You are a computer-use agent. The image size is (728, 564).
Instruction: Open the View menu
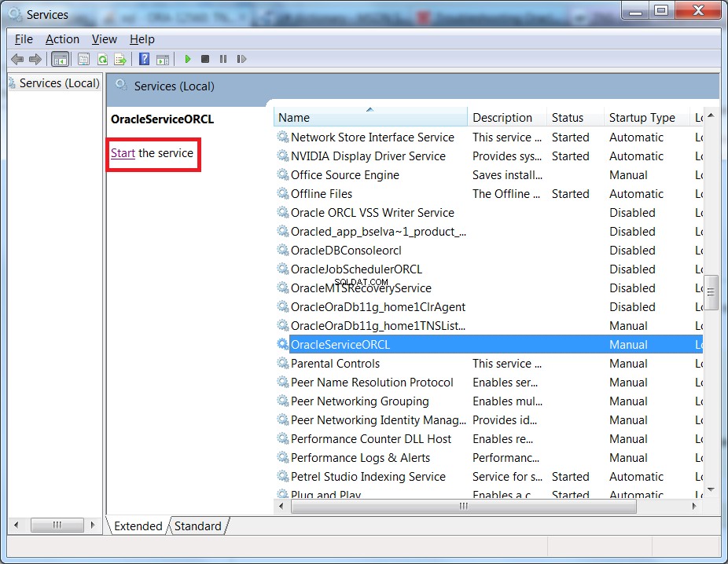[x=104, y=39]
